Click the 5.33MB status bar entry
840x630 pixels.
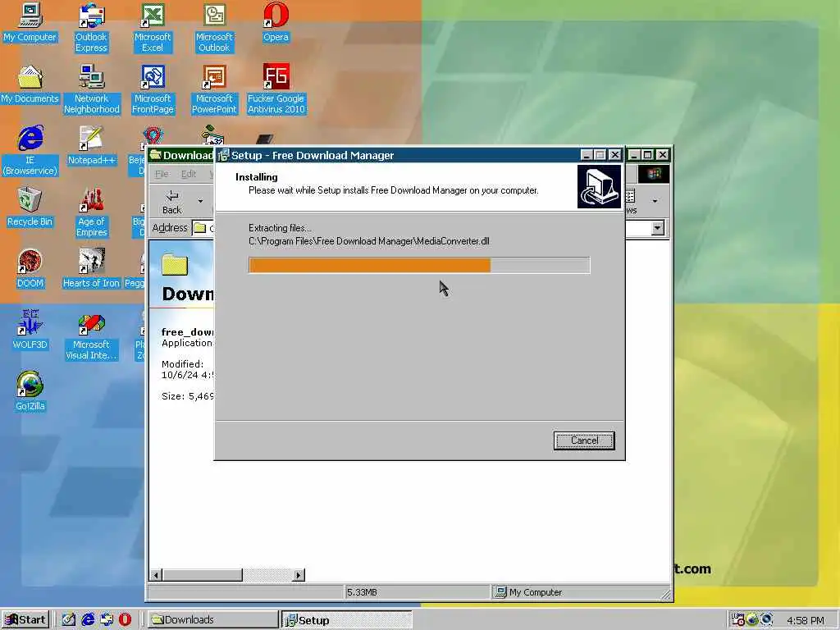point(362,592)
